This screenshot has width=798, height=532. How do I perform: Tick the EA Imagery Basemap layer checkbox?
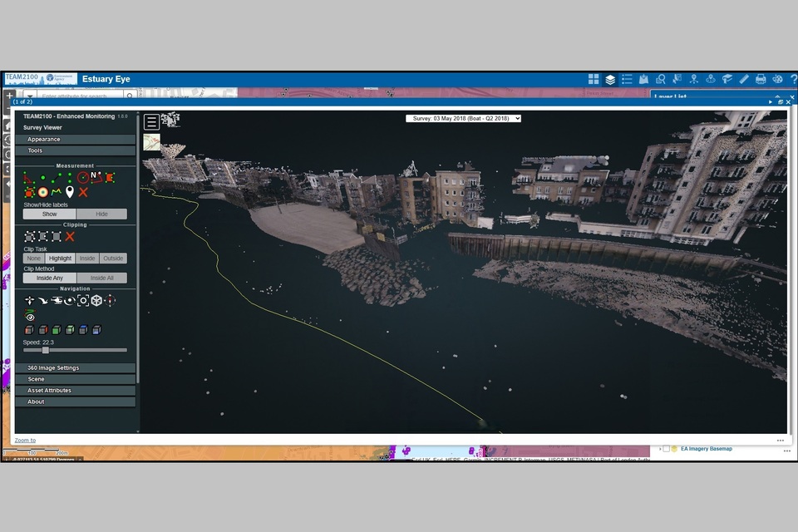point(666,449)
